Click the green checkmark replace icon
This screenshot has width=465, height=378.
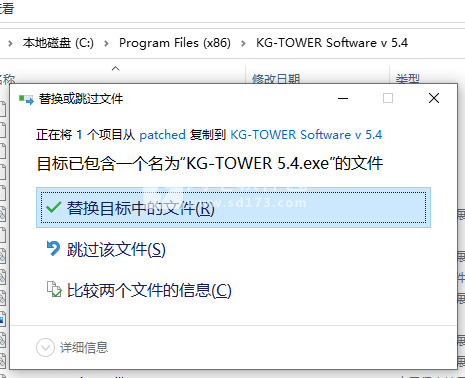(53, 208)
